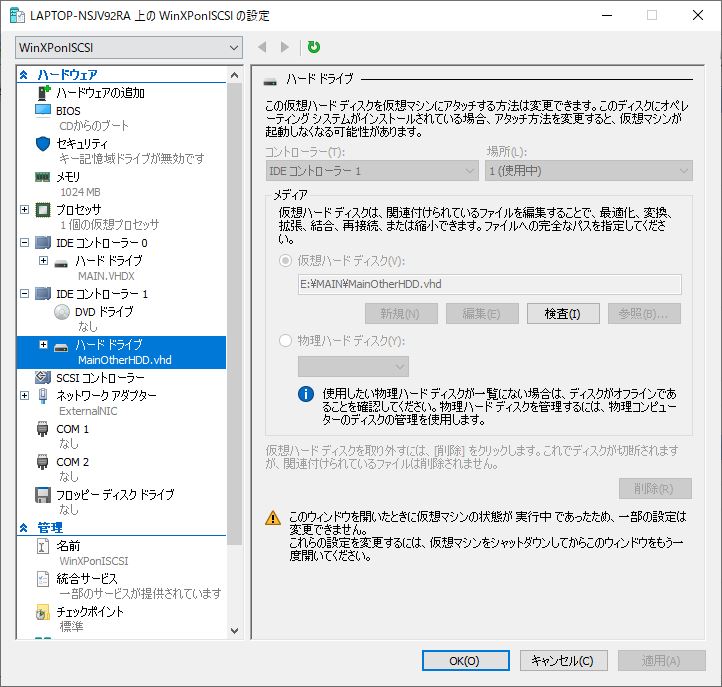Click the 検査(I) button

tap(563, 314)
